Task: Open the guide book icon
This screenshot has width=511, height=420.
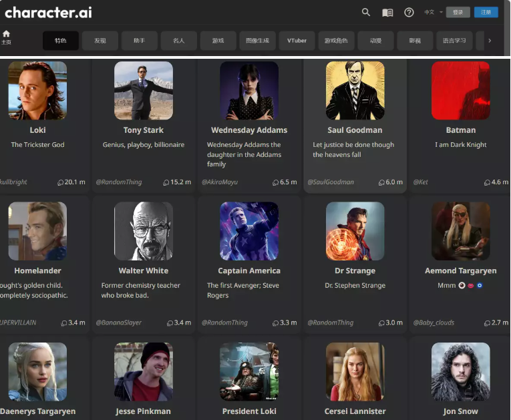Action: coord(387,12)
